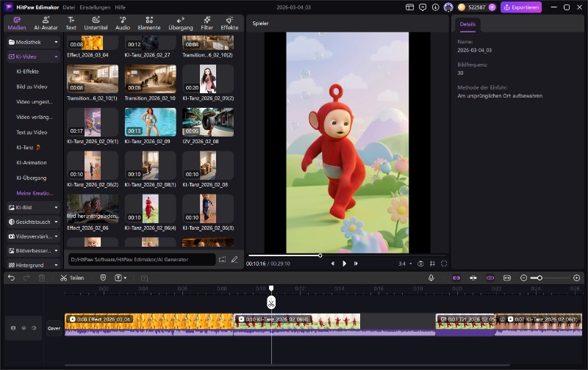Click the AI Generator folder path field
This screenshot has width=588, height=370.
tap(142, 259)
